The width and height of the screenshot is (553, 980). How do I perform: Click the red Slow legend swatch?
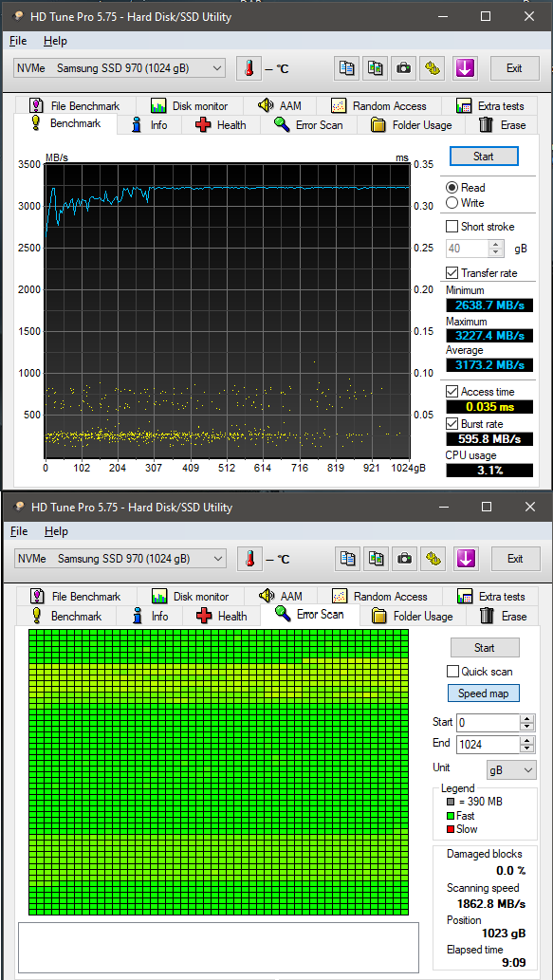[450, 829]
